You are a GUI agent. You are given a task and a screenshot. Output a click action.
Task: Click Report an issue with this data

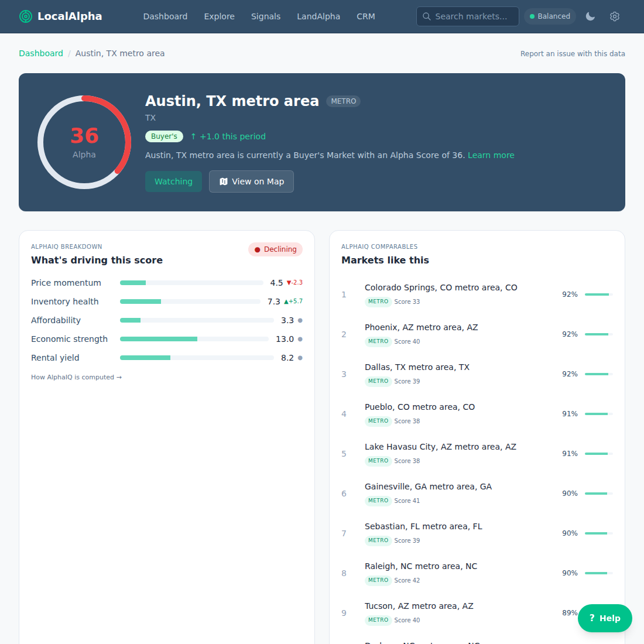tap(573, 53)
